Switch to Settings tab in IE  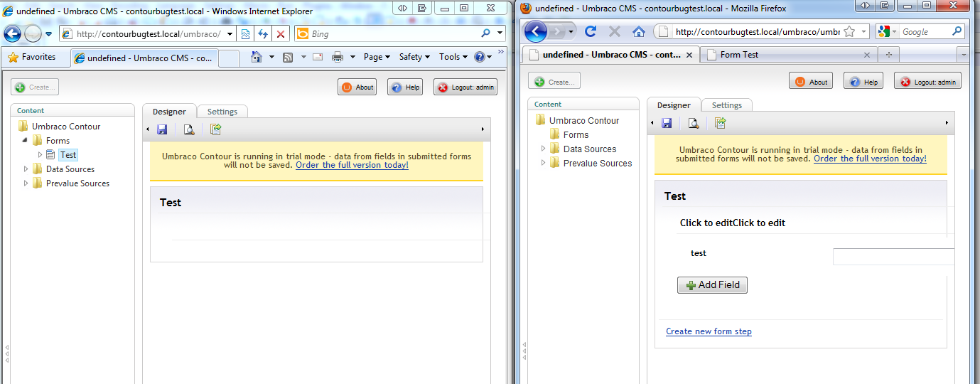coord(222,112)
